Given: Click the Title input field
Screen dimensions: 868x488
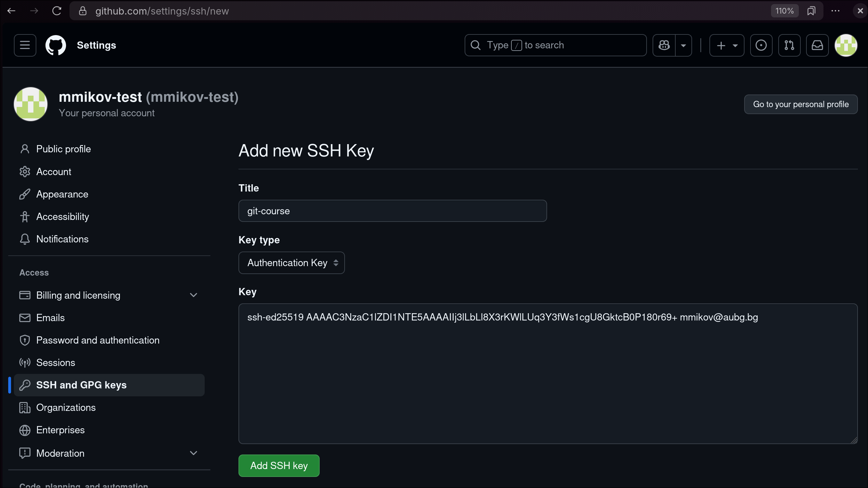Looking at the screenshot, I should pyautogui.click(x=392, y=211).
